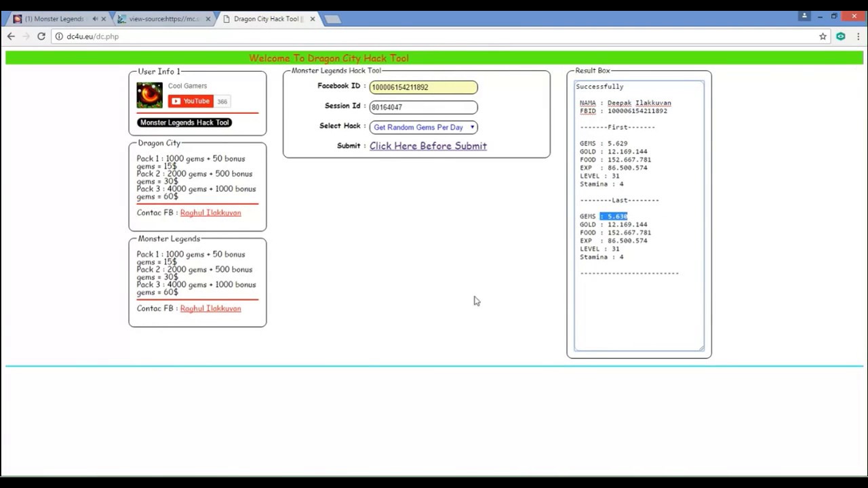Viewport: 868px width, 488px height.
Task: Click the Facebook ID input field
Action: (x=423, y=87)
